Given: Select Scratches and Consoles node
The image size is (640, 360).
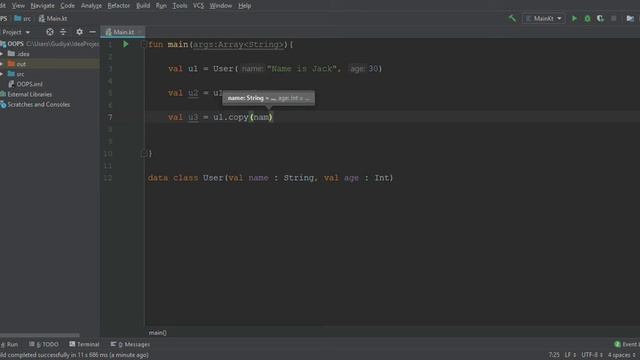Looking at the screenshot, I should [x=38, y=104].
